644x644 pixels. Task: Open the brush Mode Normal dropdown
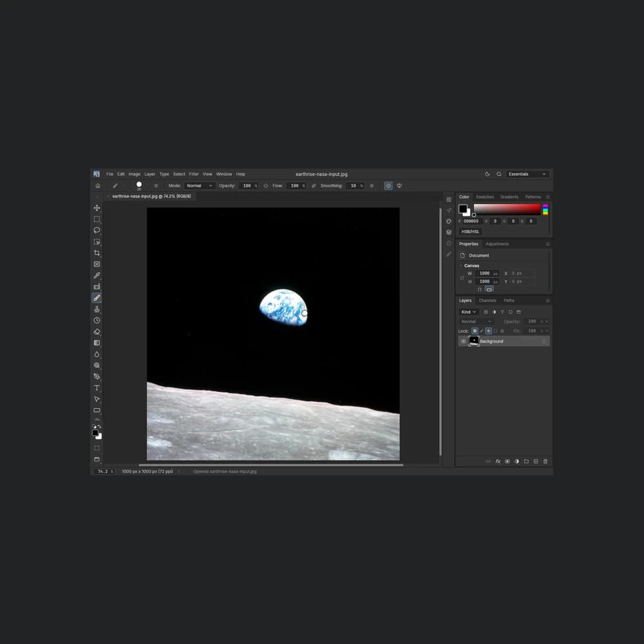tap(200, 186)
